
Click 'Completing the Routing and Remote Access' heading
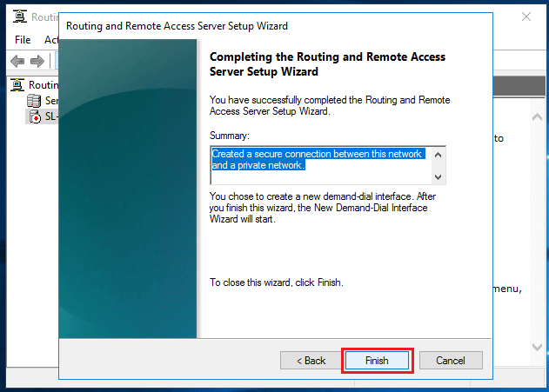point(327,64)
